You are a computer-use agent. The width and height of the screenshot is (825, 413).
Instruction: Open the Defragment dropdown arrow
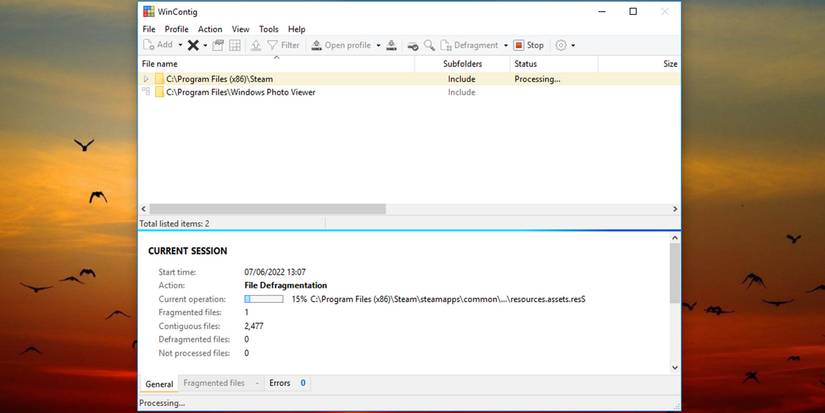[x=506, y=45]
